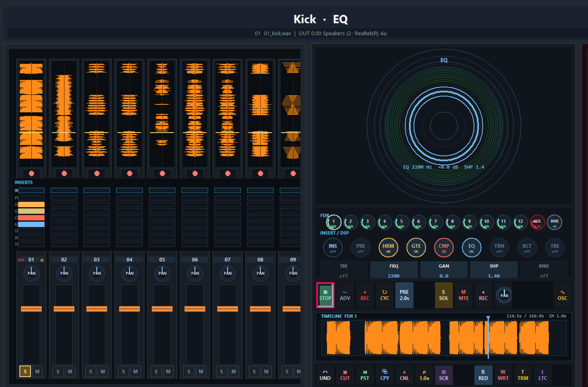Click the CUT scissors button
Viewport: 588px width, 387px height.
pyautogui.click(x=345, y=375)
